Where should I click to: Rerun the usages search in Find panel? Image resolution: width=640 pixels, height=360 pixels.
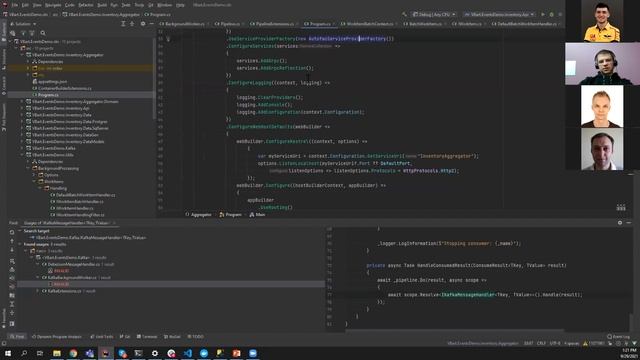click(12, 232)
